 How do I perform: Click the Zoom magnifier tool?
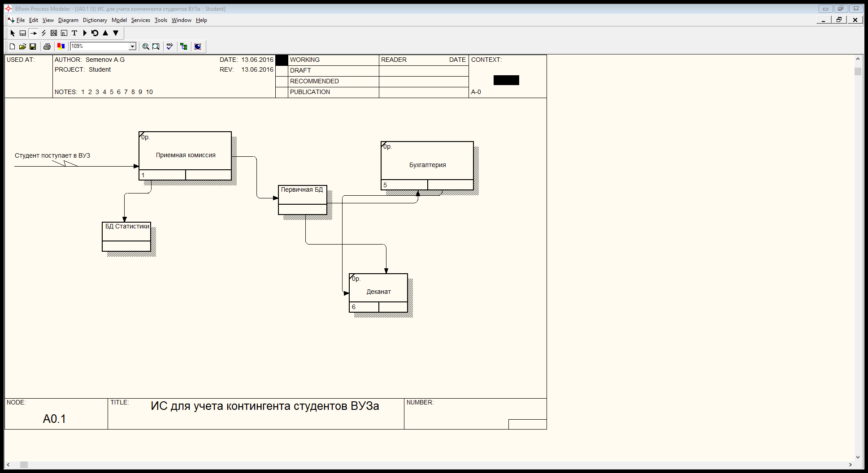[146, 47]
